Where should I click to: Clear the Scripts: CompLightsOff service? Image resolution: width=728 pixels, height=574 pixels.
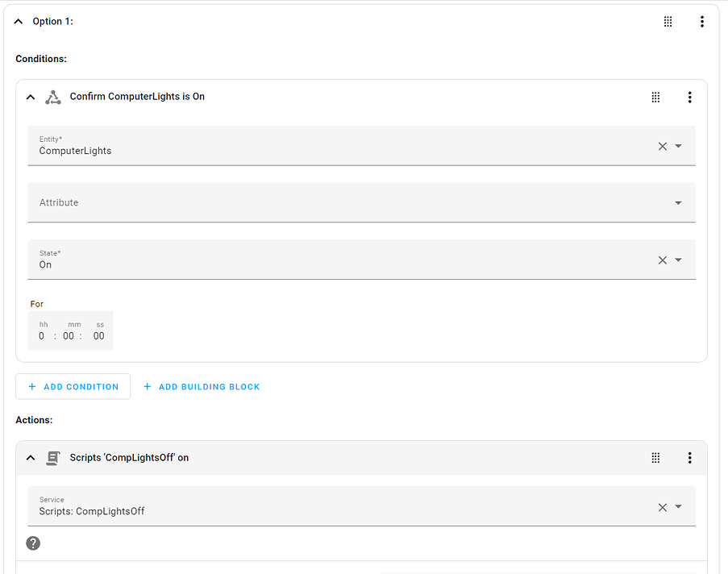tap(663, 507)
